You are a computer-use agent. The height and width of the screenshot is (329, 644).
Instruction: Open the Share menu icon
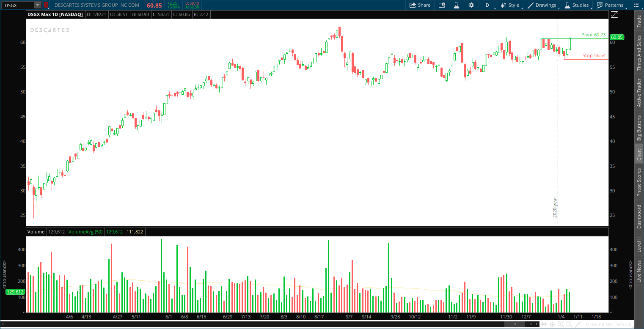pyautogui.click(x=413, y=5)
